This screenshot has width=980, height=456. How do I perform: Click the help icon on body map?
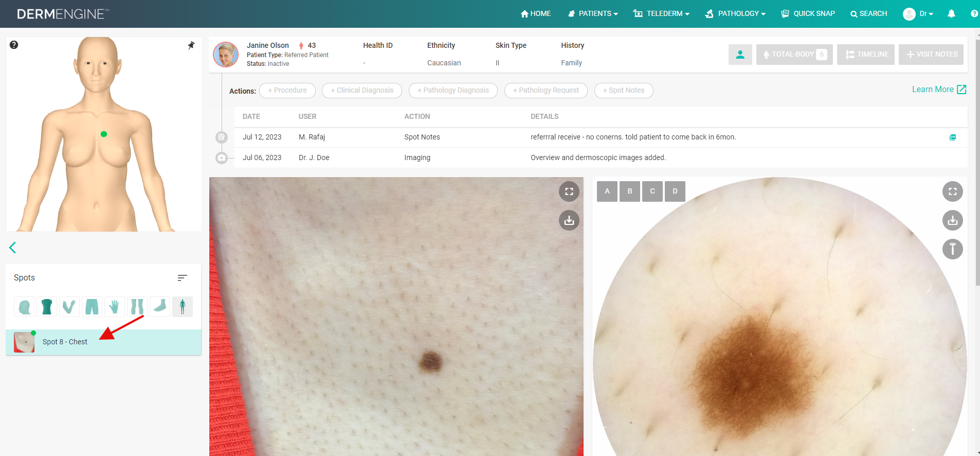coord(14,45)
